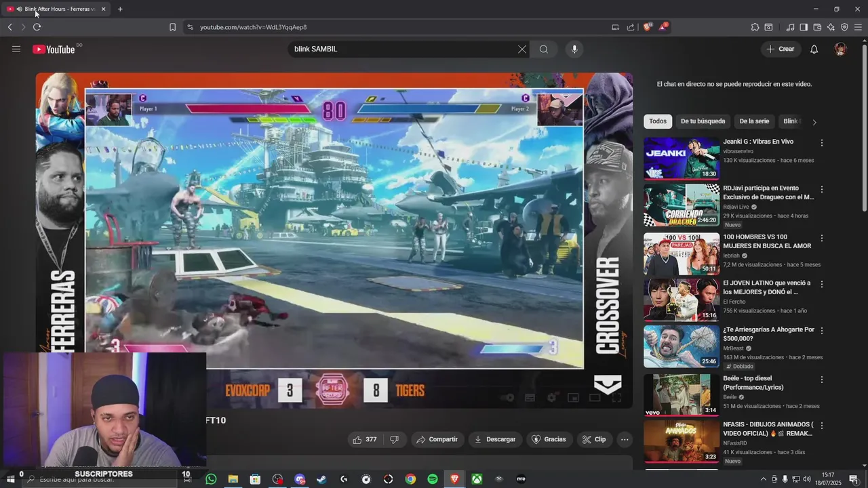Open WhatsApp from the taskbar
The width and height of the screenshot is (868, 488).
point(211,479)
